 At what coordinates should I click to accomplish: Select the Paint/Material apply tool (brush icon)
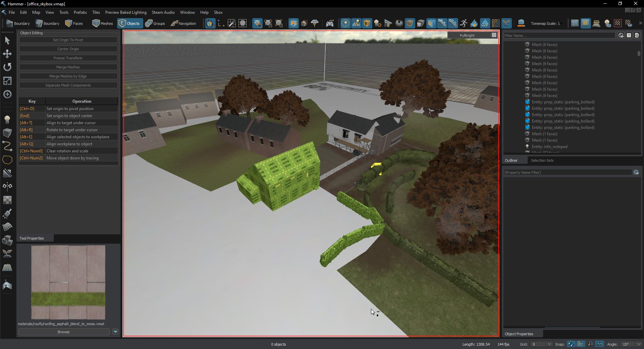pyautogui.click(x=7, y=214)
